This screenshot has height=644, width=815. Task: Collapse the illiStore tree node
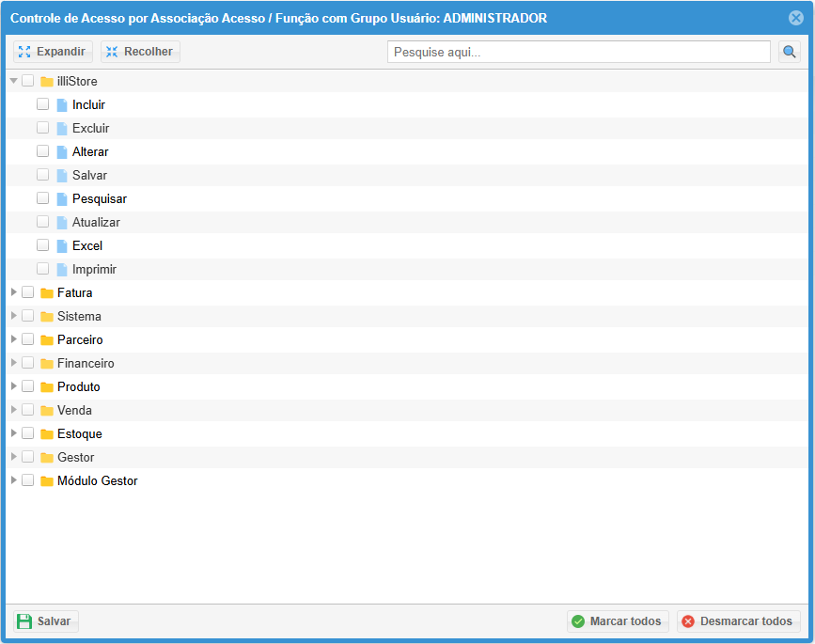coord(14,81)
